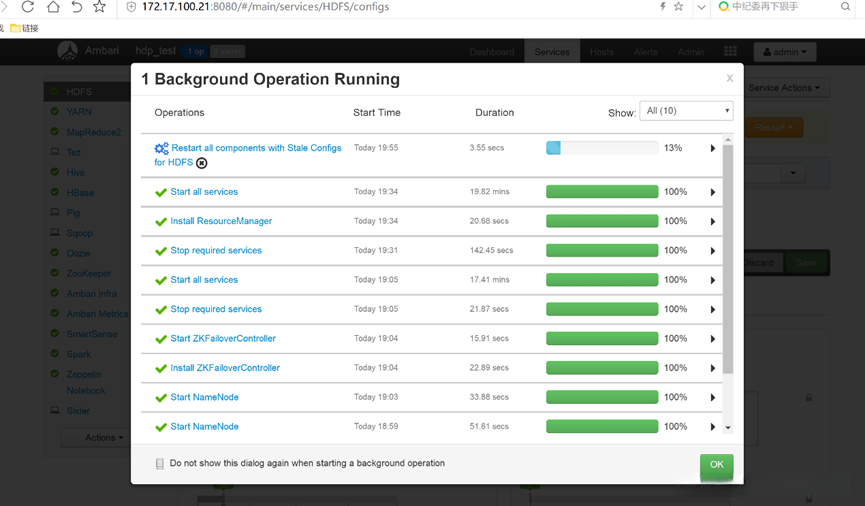Enable "Do not show this dialog again" checkbox

coord(160,464)
